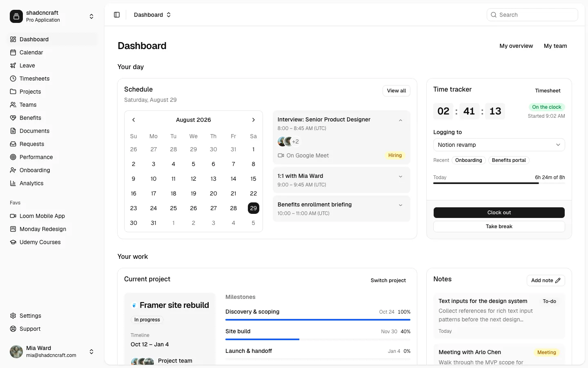Open the shadcncraft workspace switcher
This screenshot has width=588, height=368.
coord(52,16)
